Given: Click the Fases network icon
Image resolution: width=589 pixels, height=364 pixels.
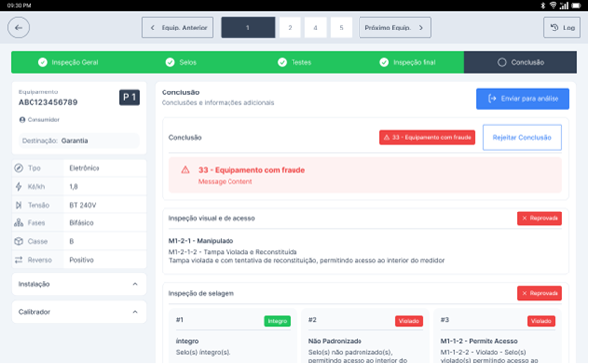Looking at the screenshot, I should (x=19, y=223).
